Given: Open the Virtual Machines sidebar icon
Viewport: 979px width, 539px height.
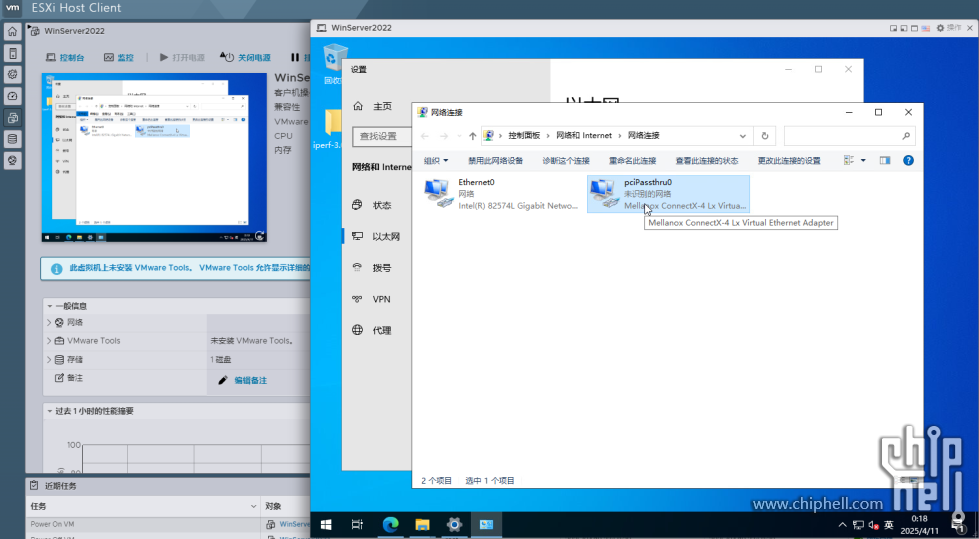Looking at the screenshot, I should 12,117.
